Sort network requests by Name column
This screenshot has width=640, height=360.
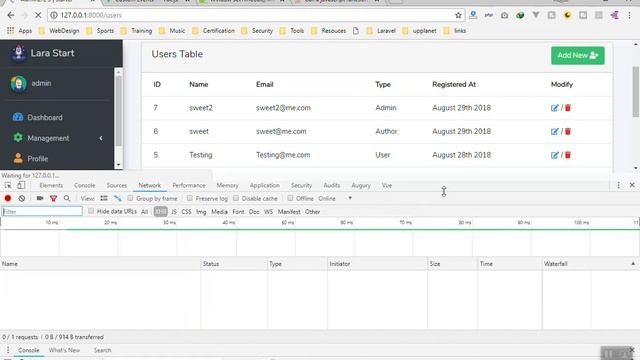[100, 264]
